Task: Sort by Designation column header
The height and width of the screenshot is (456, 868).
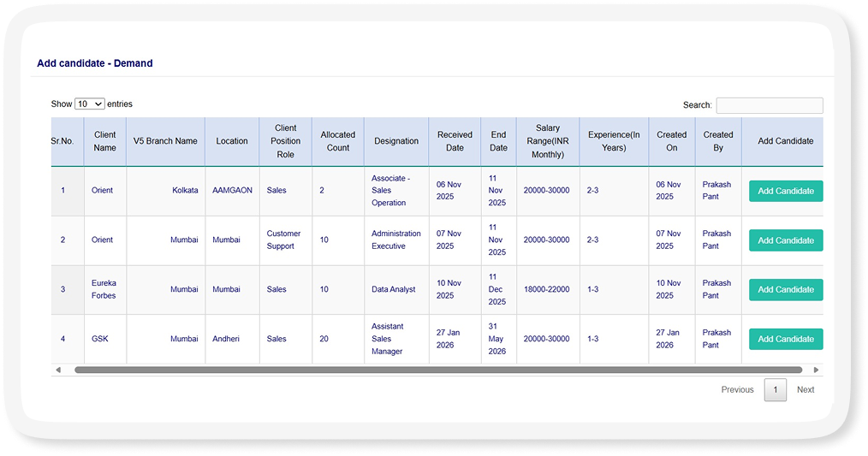Action: (395, 141)
